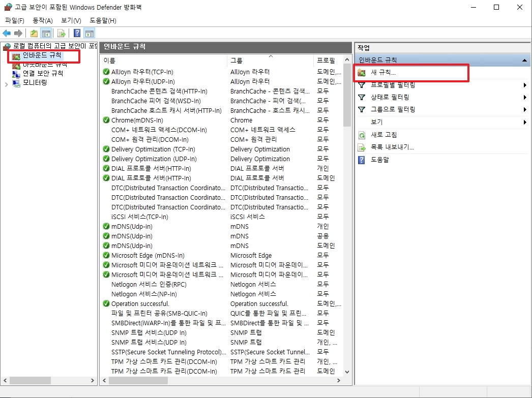
Task: Click 도움말 action in Actions pane
Action: point(379,160)
